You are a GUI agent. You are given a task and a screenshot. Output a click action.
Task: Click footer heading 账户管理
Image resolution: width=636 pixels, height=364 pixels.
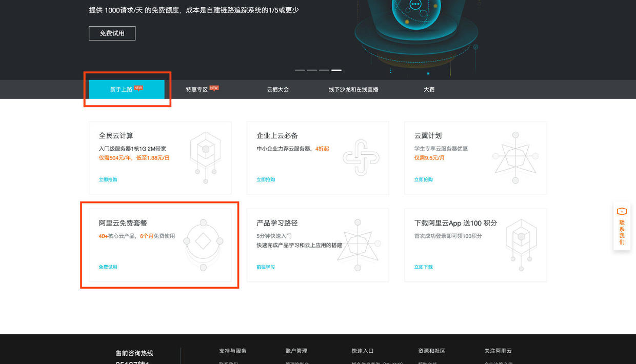pyautogui.click(x=296, y=351)
